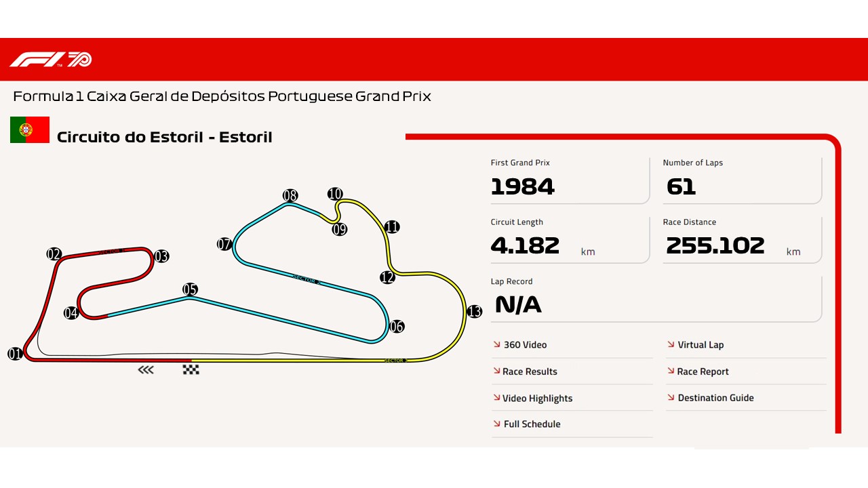Click the Lap Record N/A panel

point(656,298)
